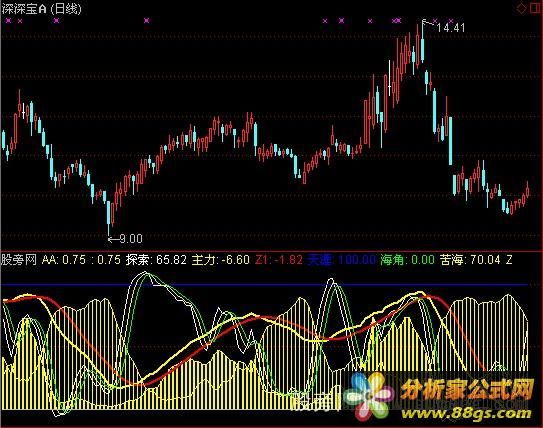Click the 股旁网 indicator name label

[x=19, y=260]
